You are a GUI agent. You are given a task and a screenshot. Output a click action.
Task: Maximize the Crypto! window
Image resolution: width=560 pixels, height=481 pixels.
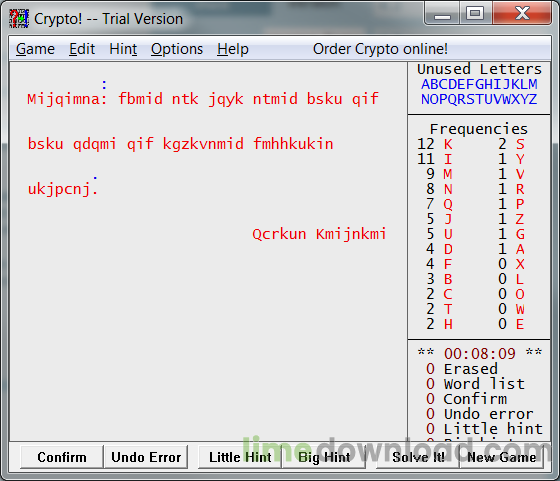475,14
